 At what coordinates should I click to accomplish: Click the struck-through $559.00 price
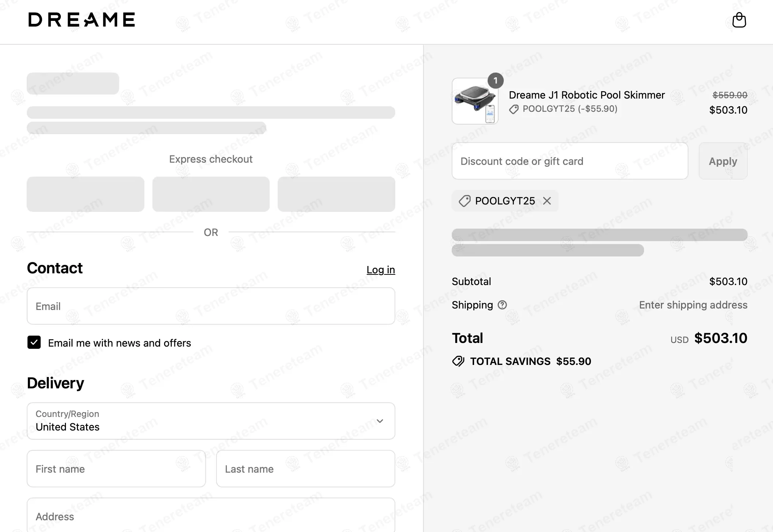click(730, 95)
